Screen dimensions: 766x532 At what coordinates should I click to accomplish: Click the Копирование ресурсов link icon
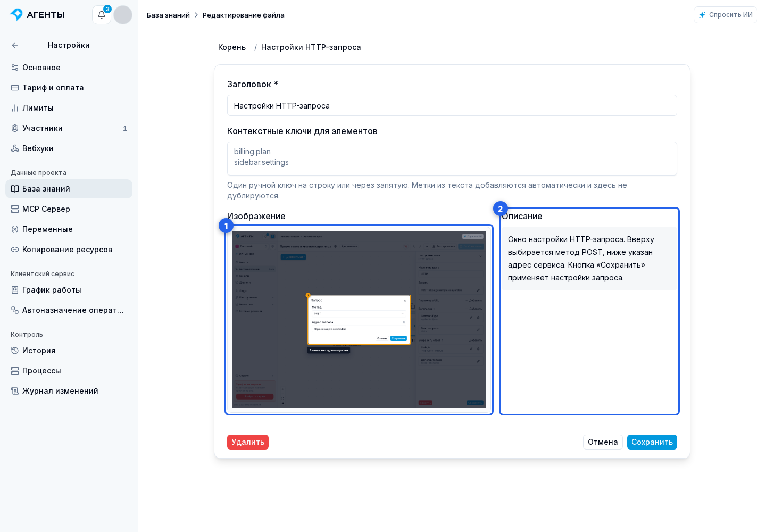[15, 250]
